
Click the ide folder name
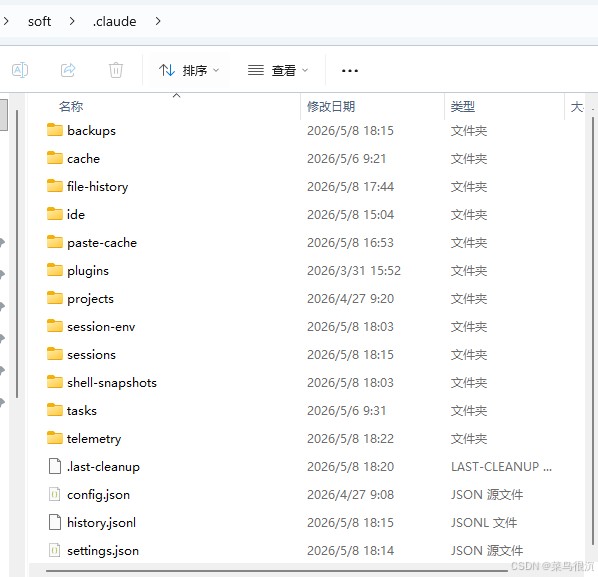pos(76,214)
